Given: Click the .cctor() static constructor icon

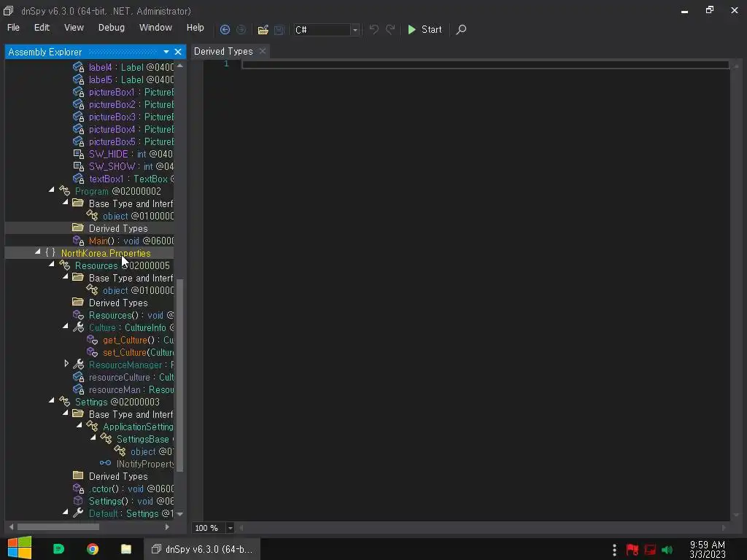Looking at the screenshot, I should (78, 489).
